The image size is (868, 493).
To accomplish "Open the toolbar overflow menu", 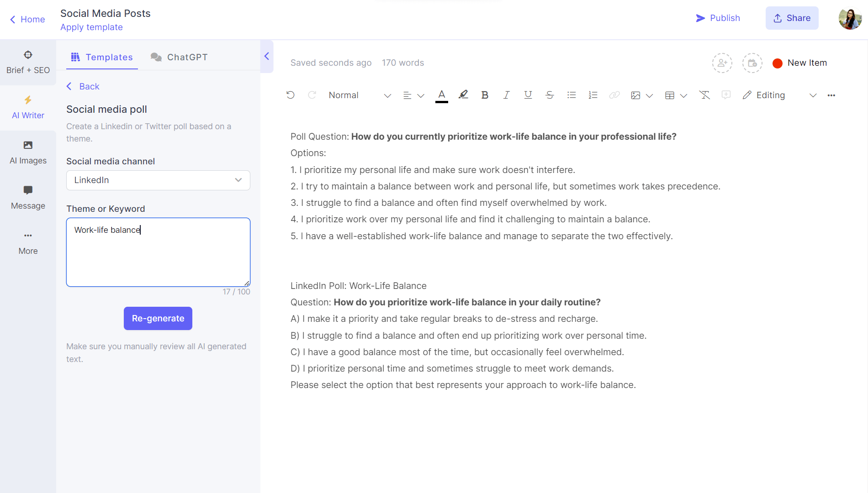I will pos(831,95).
